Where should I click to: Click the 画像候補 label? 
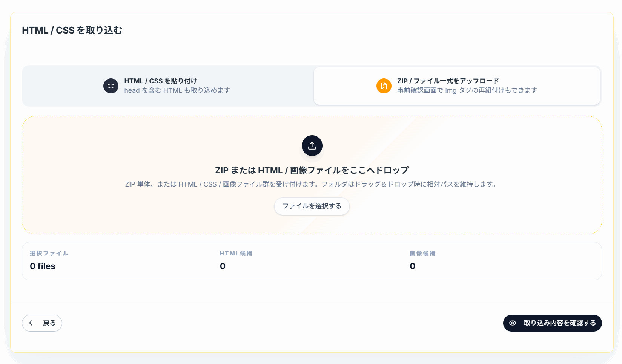coord(422,254)
